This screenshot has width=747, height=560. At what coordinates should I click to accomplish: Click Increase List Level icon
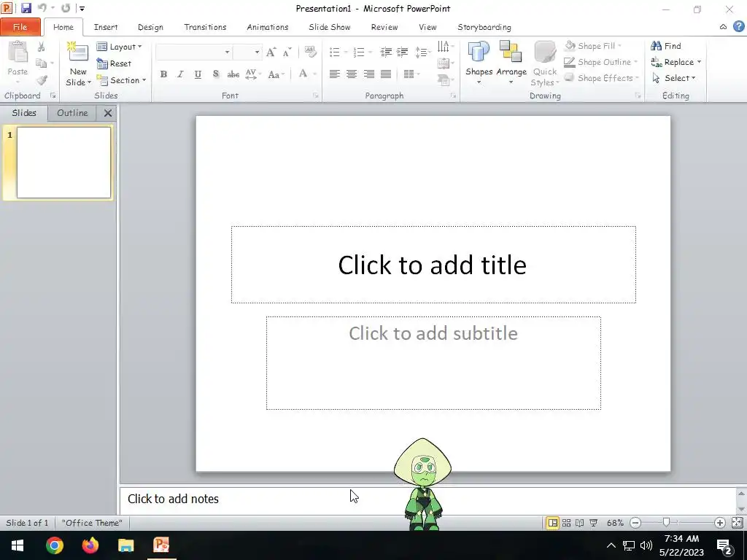pos(403,52)
